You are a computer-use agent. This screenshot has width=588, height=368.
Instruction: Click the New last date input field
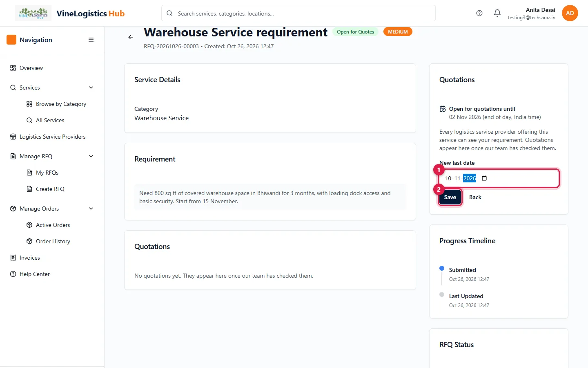tap(499, 178)
